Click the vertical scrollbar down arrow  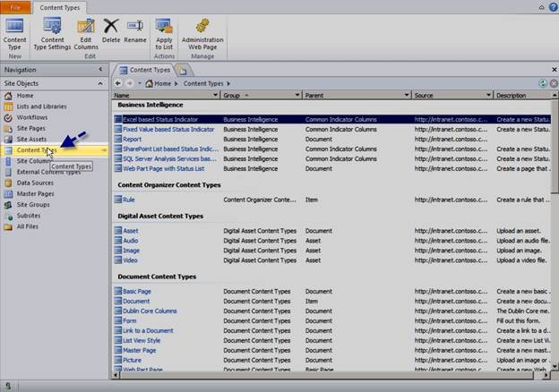coord(555,366)
